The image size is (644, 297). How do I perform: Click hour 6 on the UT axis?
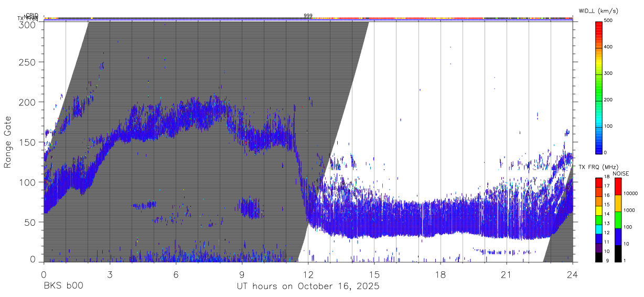tap(176, 274)
